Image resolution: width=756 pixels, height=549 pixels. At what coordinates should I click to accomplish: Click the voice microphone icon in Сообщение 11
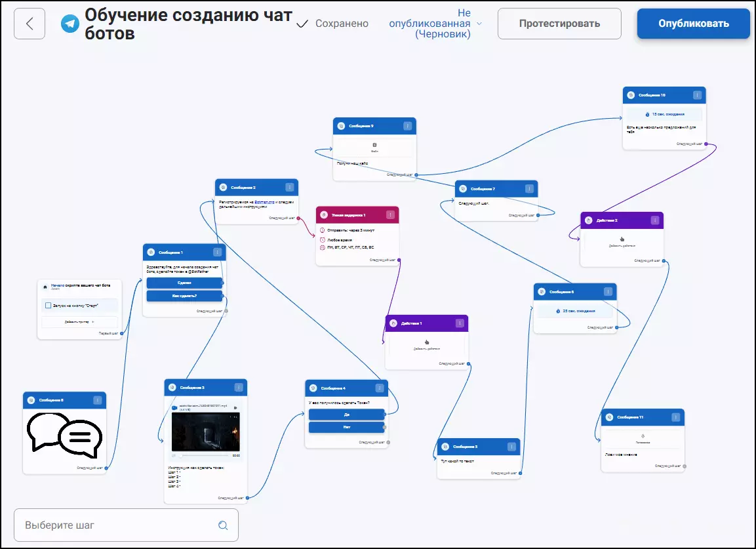click(x=643, y=436)
